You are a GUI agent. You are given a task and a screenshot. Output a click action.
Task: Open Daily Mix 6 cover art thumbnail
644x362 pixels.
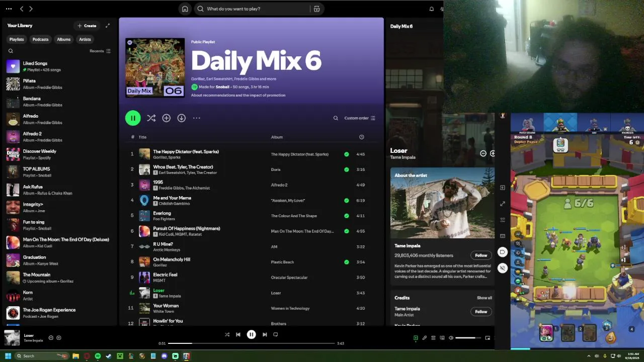tap(155, 68)
